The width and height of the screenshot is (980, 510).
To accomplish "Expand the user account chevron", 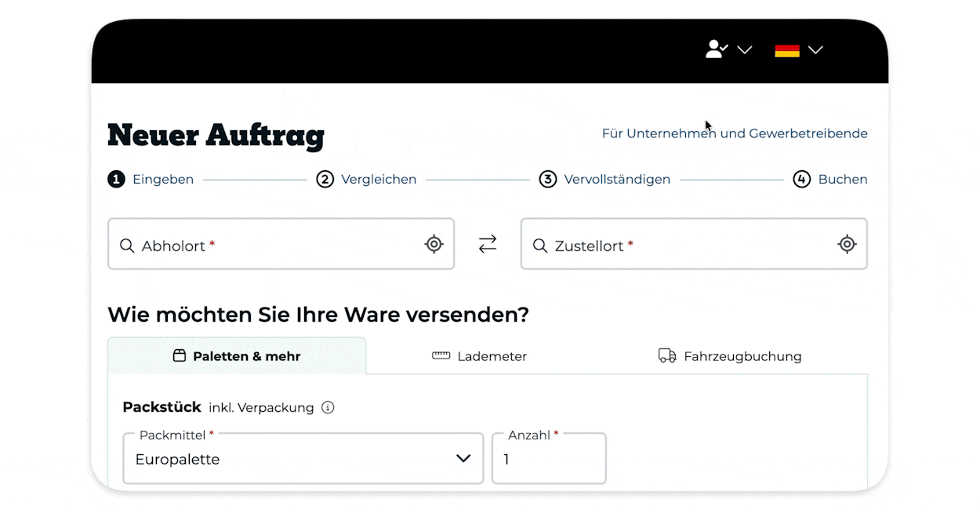I will click(x=745, y=50).
